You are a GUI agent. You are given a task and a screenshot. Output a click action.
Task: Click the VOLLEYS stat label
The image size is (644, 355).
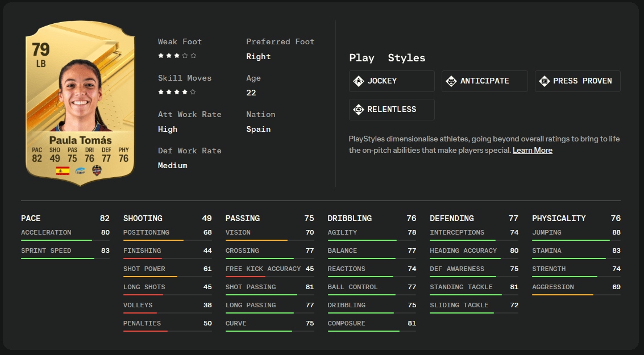pos(138,305)
